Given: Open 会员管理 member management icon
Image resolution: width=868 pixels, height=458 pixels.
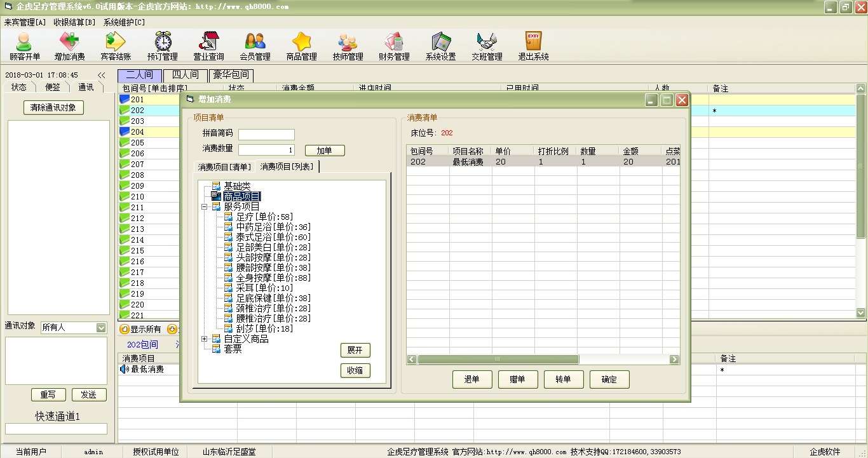Looking at the screenshot, I should (255, 46).
